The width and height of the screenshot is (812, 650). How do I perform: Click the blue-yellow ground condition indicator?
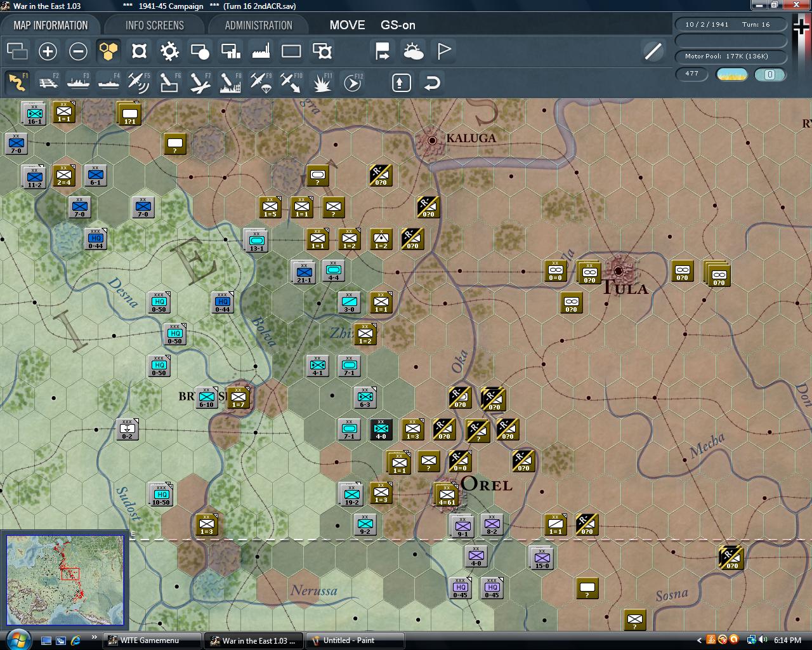point(731,74)
